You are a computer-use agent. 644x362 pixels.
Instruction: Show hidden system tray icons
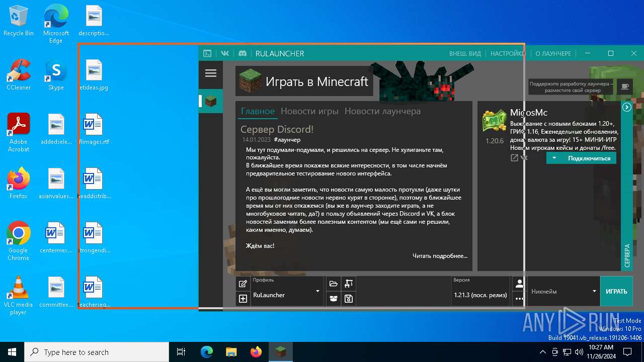[x=542, y=352]
